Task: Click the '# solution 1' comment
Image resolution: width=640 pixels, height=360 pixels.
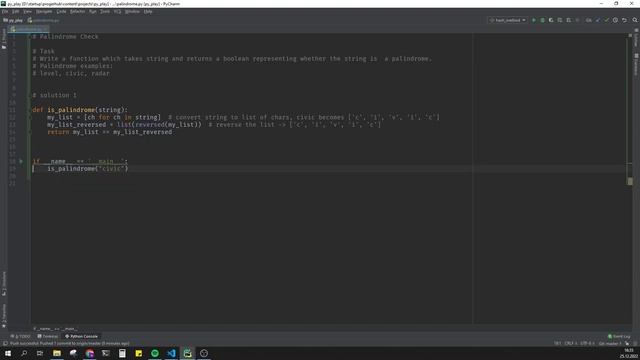Action: (x=54, y=96)
